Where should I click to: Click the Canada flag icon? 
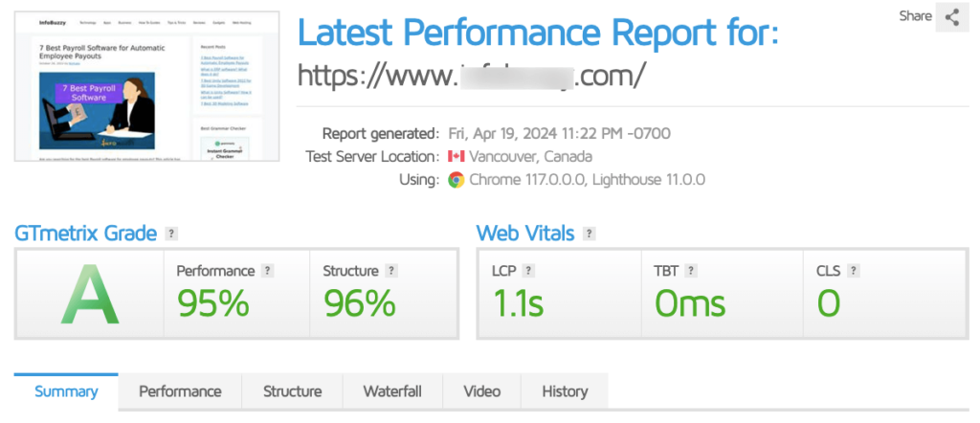pos(457,156)
